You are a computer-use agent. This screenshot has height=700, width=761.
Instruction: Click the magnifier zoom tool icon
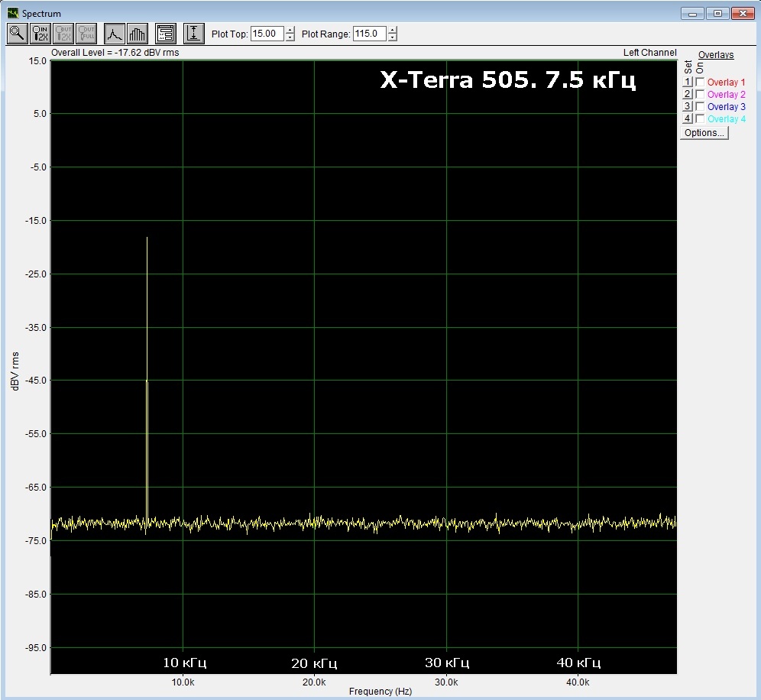(17, 33)
